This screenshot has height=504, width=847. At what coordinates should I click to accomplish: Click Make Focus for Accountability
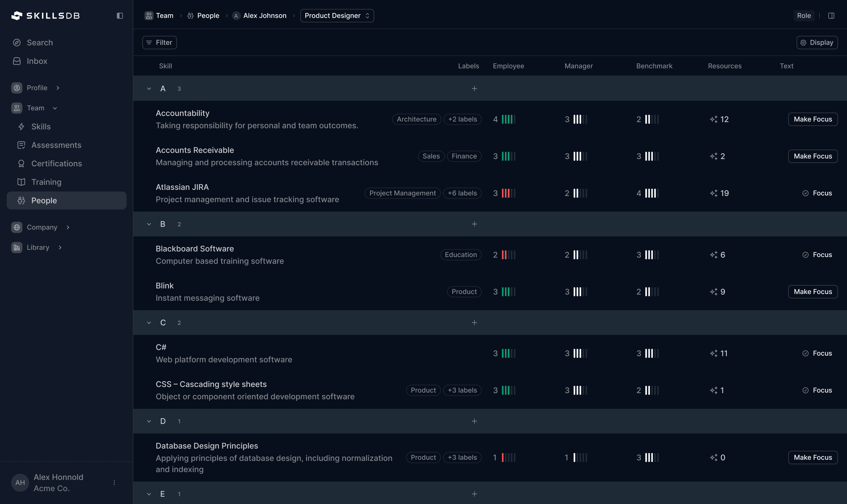coord(813,119)
